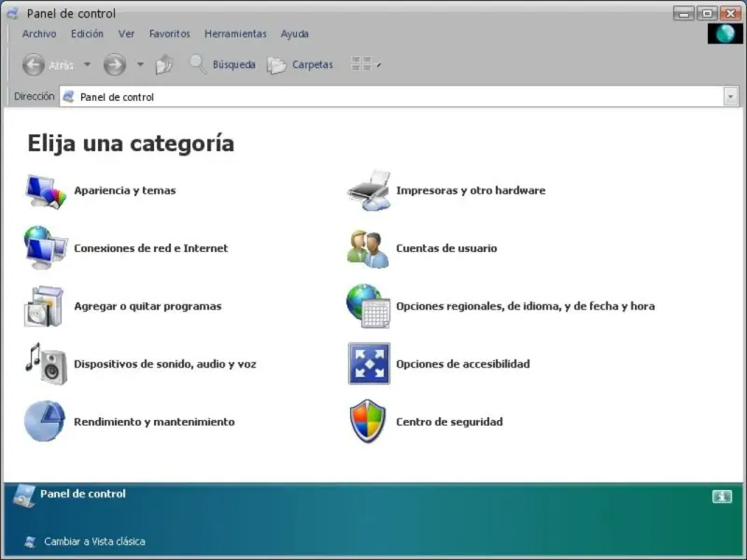Click Agregar o quitar programas link
This screenshot has height=560, width=747.
click(148, 306)
